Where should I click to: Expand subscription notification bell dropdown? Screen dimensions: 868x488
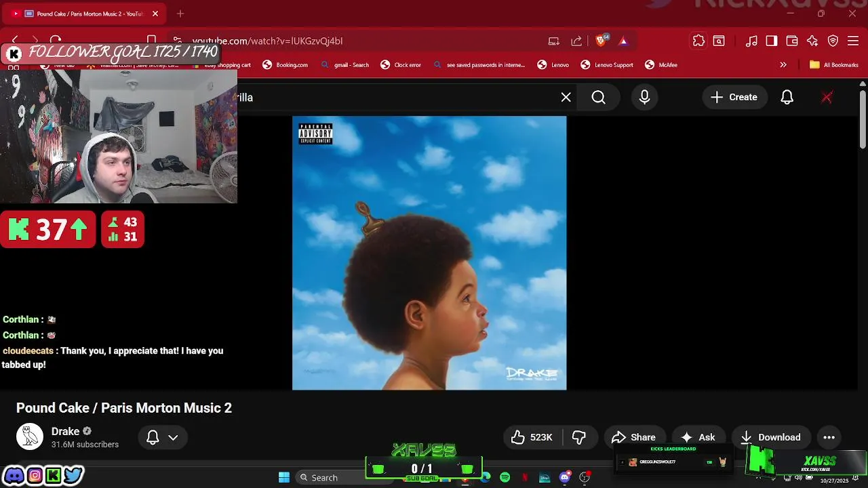click(x=162, y=437)
